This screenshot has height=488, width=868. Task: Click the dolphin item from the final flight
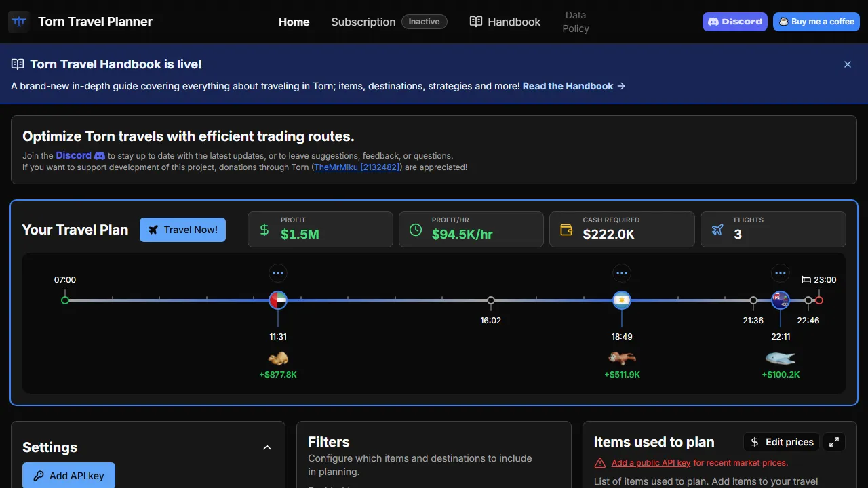[781, 358]
